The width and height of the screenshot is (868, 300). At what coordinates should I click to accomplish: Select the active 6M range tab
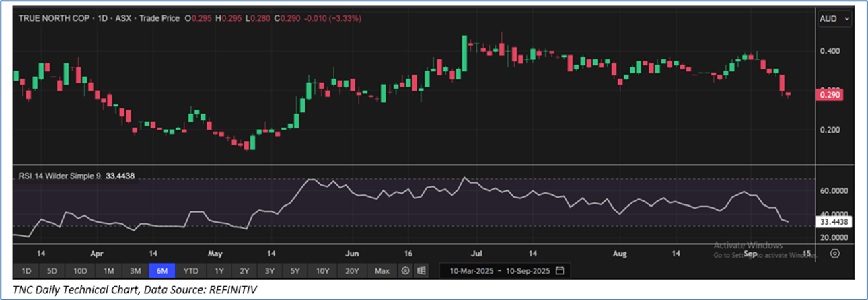[162, 271]
